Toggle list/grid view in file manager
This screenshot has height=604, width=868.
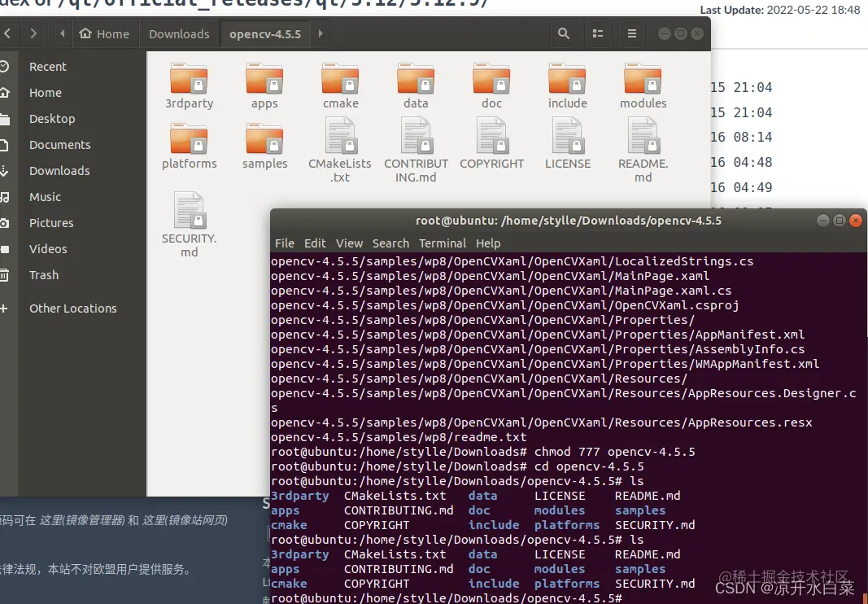598,34
